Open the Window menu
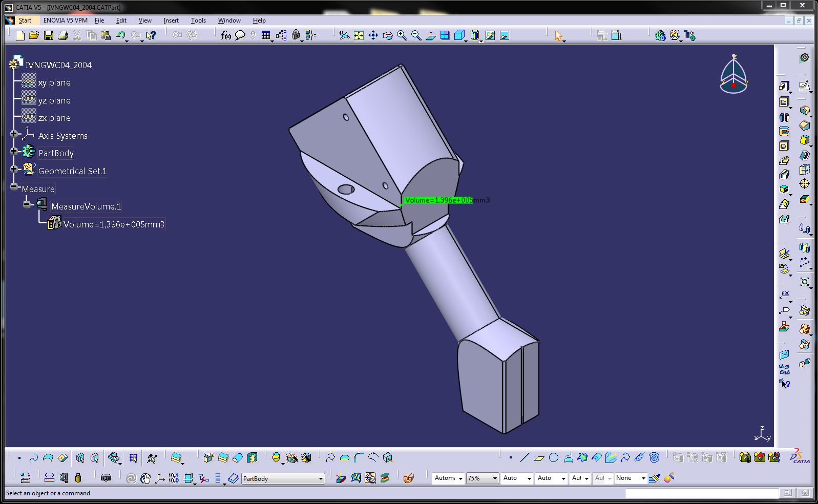This screenshot has height=504, width=818. pos(229,20)
